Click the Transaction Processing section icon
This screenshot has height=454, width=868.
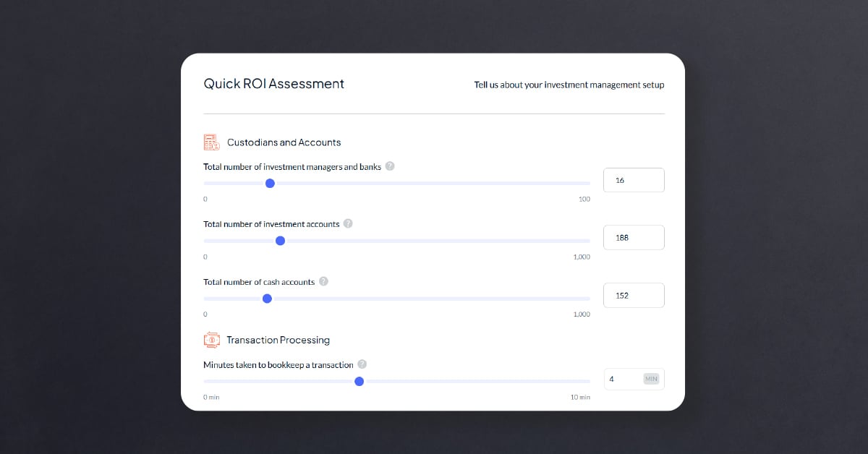point(211,339)
